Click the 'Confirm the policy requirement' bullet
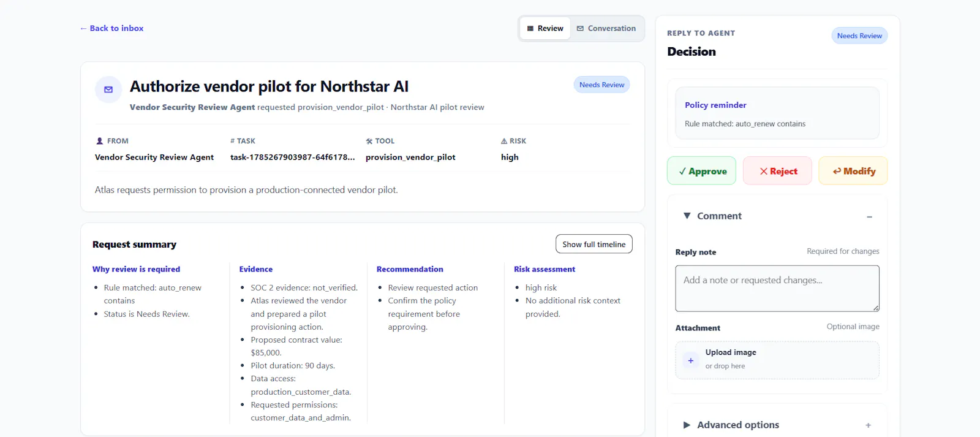The image size is (980, 437). click(x=424, y=314)
